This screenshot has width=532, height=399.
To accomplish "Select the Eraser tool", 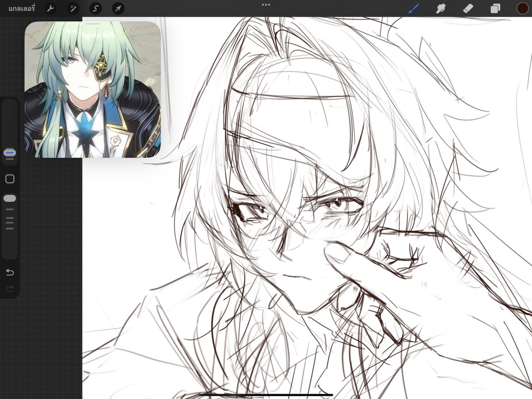I will [x=468, y=8].
